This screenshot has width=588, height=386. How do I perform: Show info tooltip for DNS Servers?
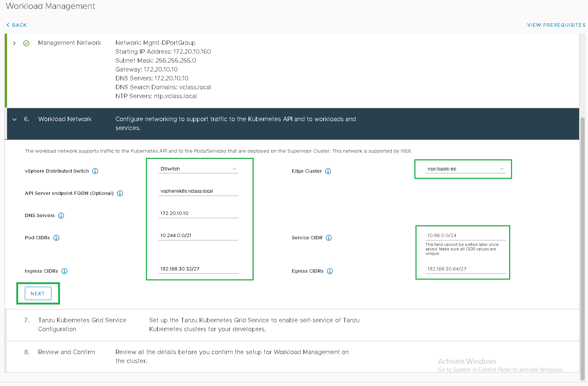pos(61,216)
